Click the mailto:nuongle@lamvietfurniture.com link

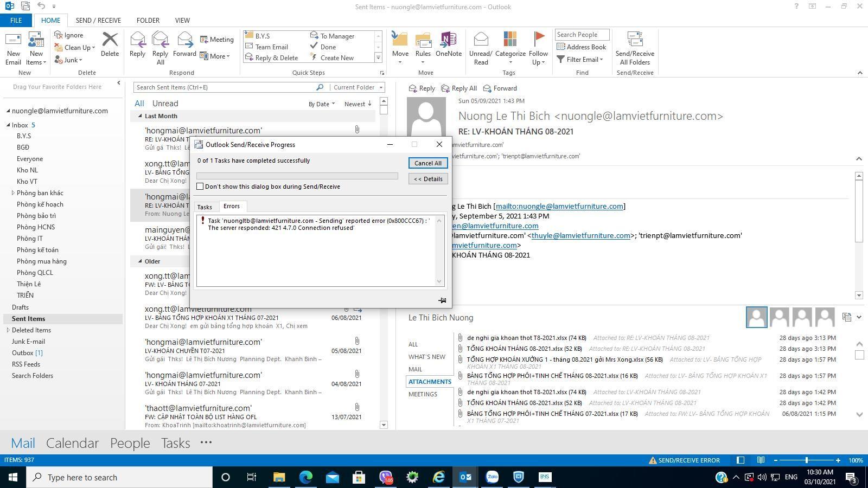(x=559, y=206)
